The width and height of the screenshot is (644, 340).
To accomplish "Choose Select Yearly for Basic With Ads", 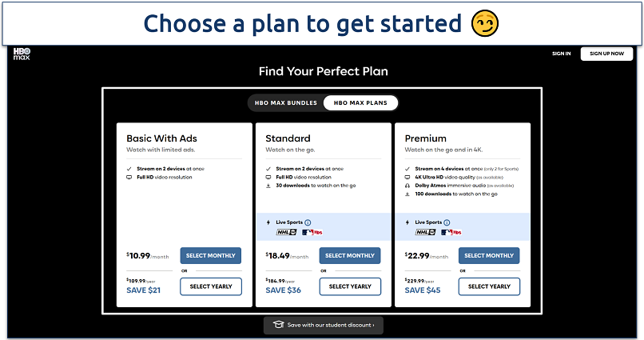I will tap(211, 286).
